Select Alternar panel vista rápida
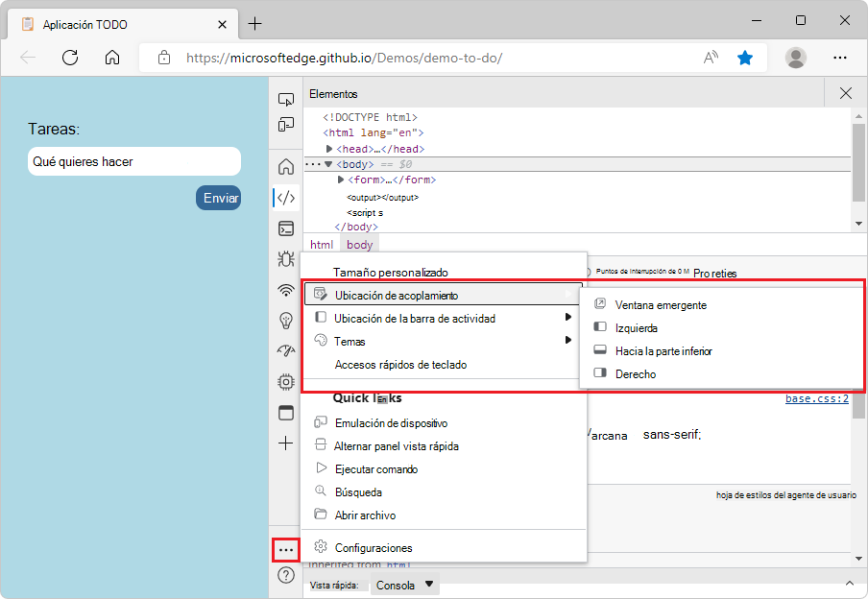 (x=443, y=446)
